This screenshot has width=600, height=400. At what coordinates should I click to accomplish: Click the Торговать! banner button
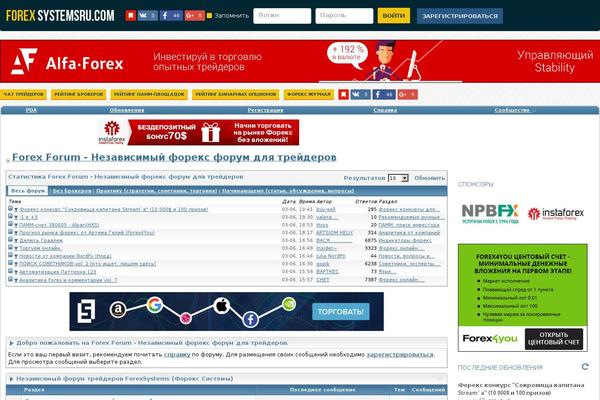click(x=341, y=312)
